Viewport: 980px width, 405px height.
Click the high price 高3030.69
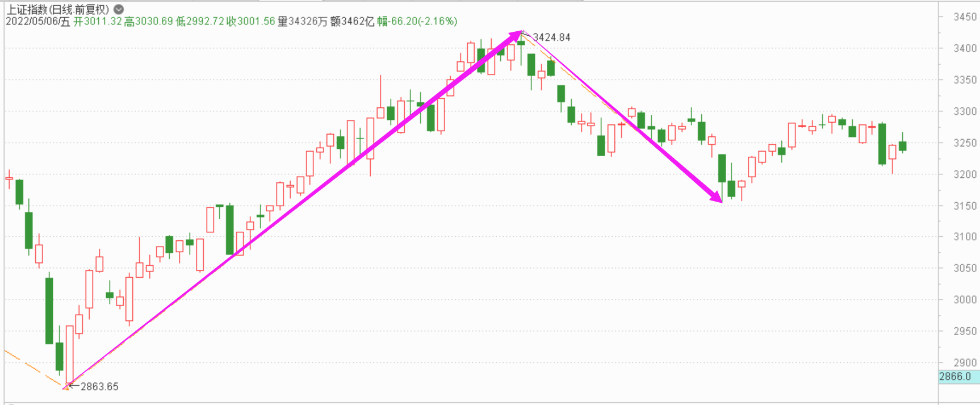(148, 22)
